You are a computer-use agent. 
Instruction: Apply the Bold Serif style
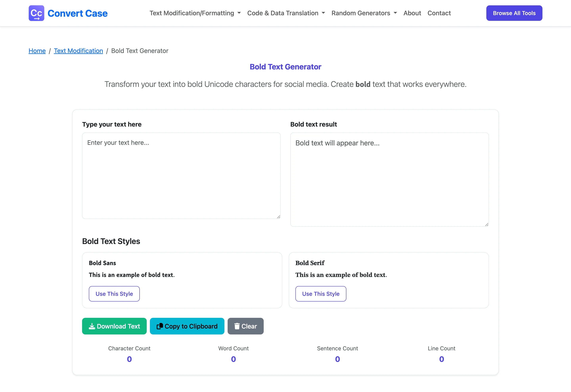(x=321, y=294)
